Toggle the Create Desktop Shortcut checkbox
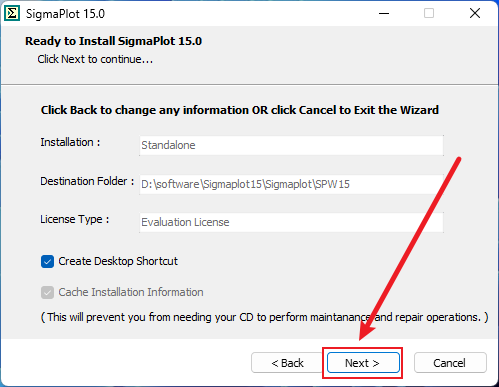Image resolution: width=499 pixels, height=387 pixels. pos(47,262)
